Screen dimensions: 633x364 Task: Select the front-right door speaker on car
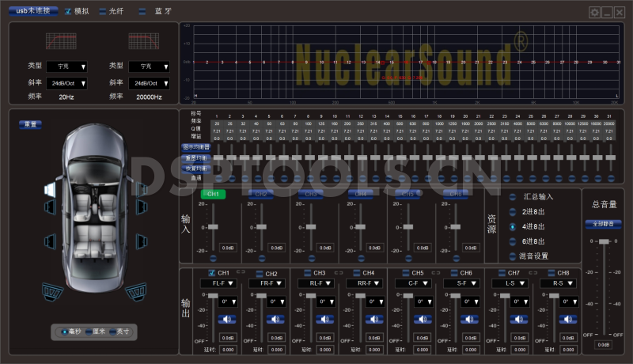(x=142, y=207)
